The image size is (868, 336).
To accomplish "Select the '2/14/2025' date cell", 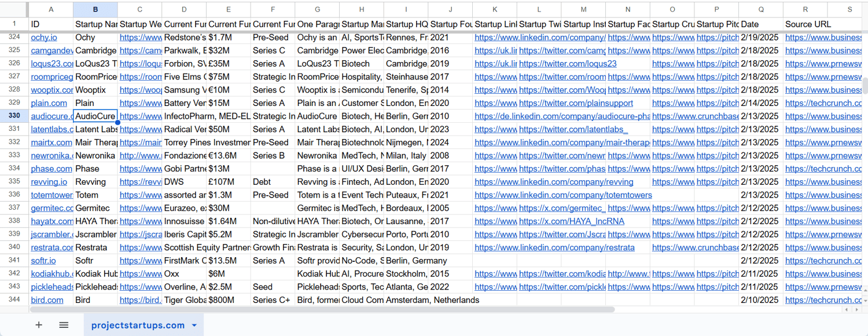I will pos(761,103).
